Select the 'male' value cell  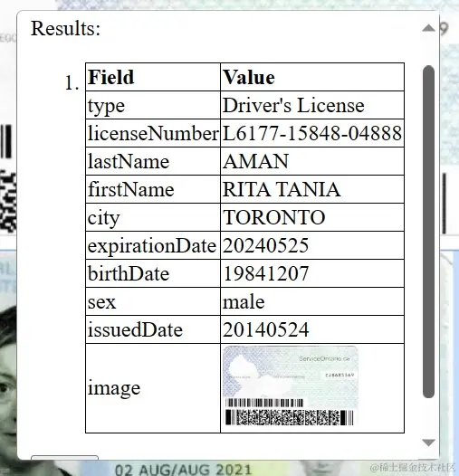point(312,301)
